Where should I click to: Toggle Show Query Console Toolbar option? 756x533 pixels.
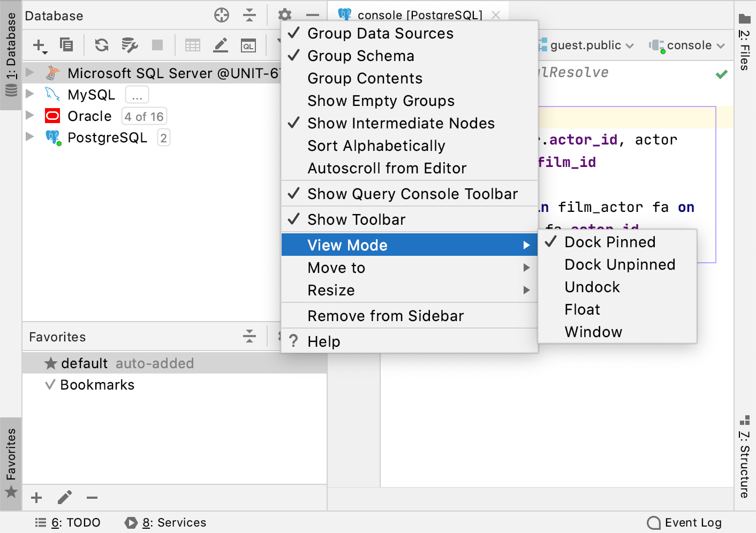point(410,194)
